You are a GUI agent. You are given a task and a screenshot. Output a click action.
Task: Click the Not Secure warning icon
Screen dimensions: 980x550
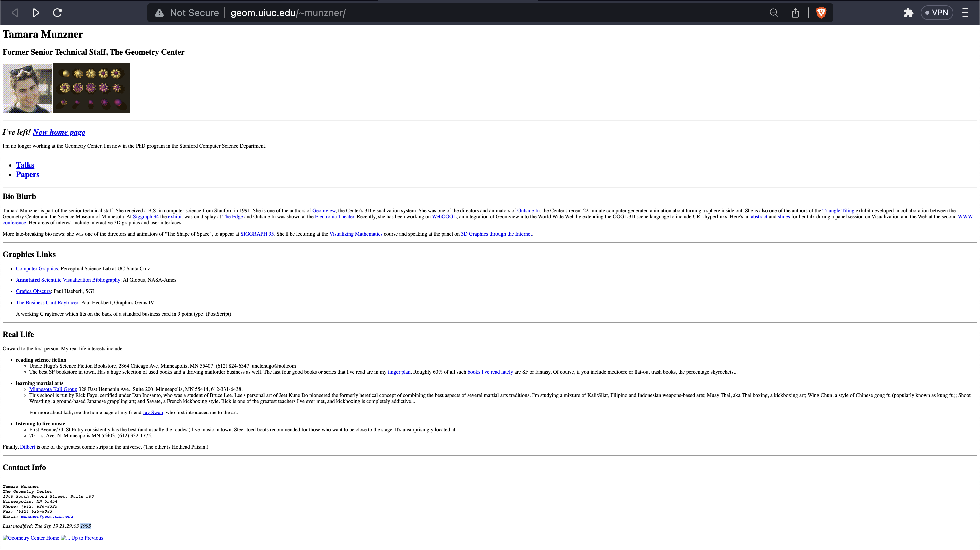[x=159, y=13]
